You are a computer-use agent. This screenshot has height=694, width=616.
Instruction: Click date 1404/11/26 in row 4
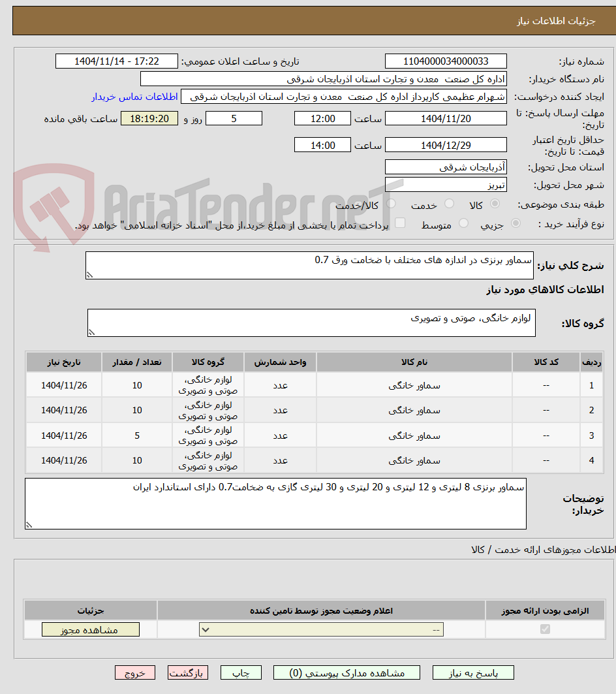click(x=64, y=460)
